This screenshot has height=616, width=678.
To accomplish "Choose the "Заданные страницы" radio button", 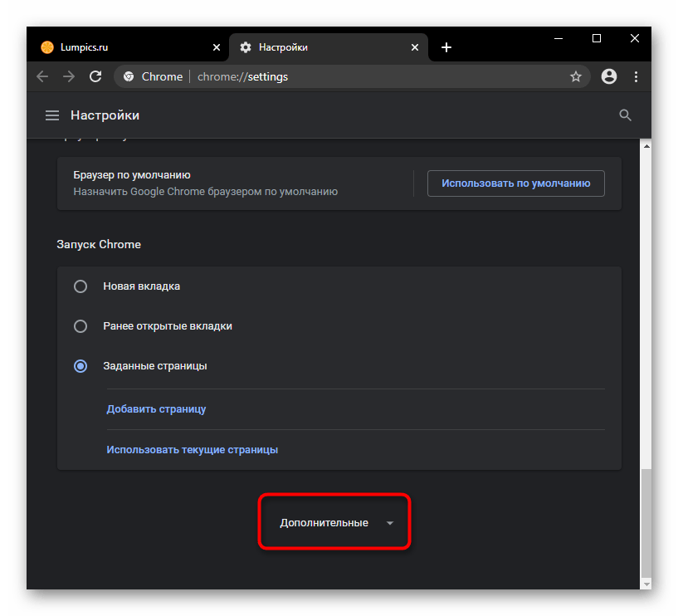I will pyautogui.click(x=80, y=366).
